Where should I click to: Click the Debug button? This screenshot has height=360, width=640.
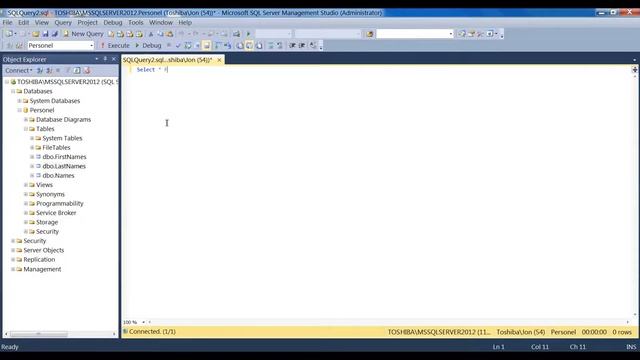[148, 45]
